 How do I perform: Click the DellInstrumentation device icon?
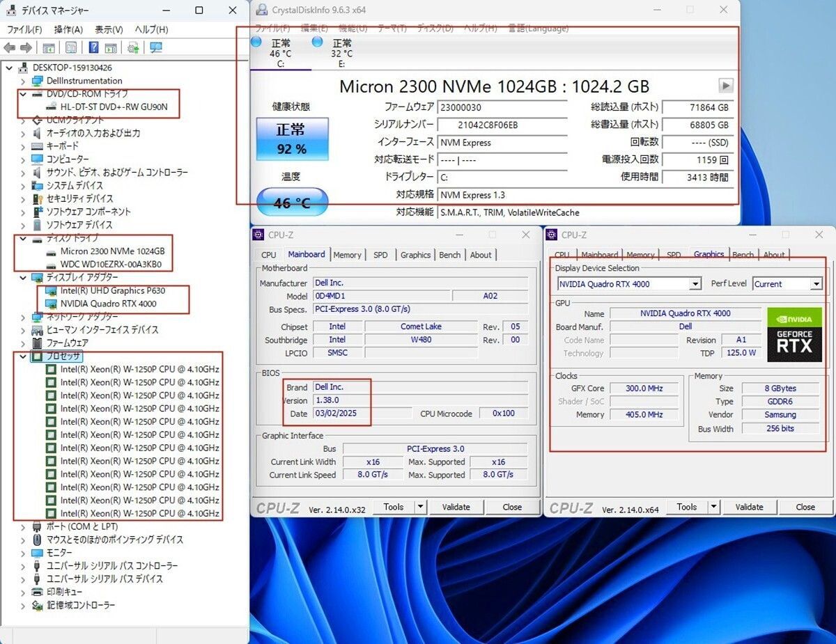38,81
